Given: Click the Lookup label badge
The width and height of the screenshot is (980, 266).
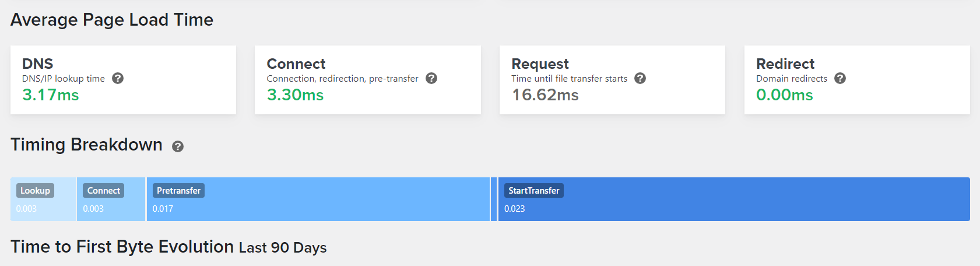Looking at the screenshot, I should 35,191.
